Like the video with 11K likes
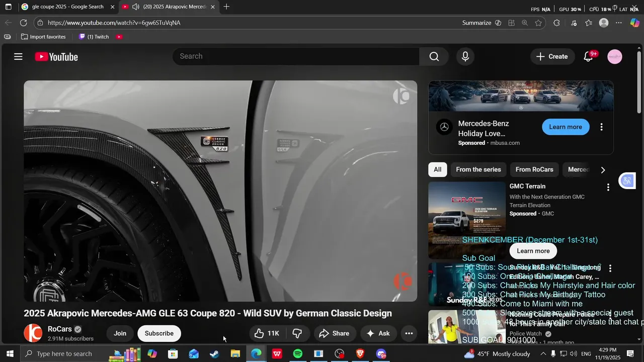Image resolution: width=644 pixels, height=362 pixels. [267, 333]
